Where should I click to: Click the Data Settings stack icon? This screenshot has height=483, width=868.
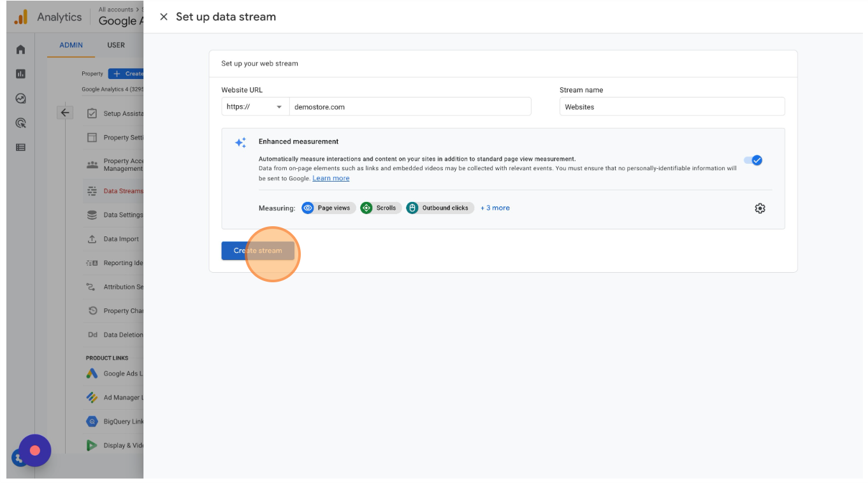(x=92, y=215)
